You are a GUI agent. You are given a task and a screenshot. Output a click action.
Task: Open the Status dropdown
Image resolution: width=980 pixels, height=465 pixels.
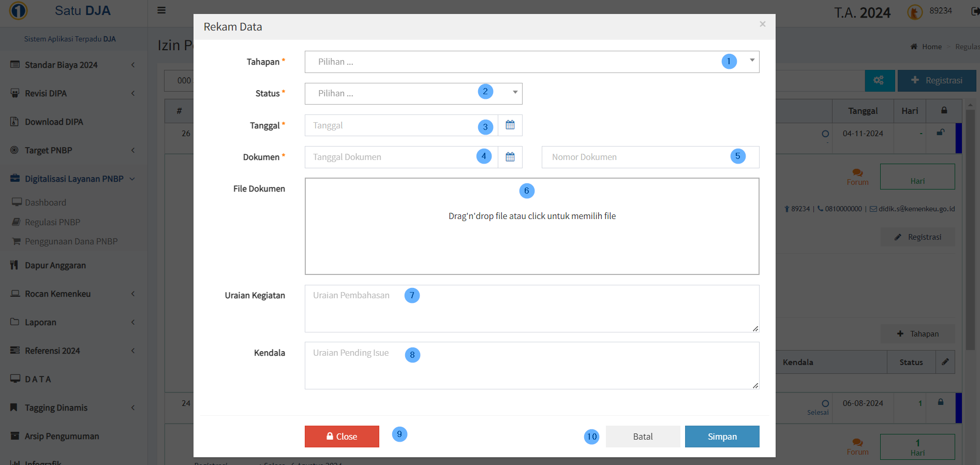pos(413,94)
